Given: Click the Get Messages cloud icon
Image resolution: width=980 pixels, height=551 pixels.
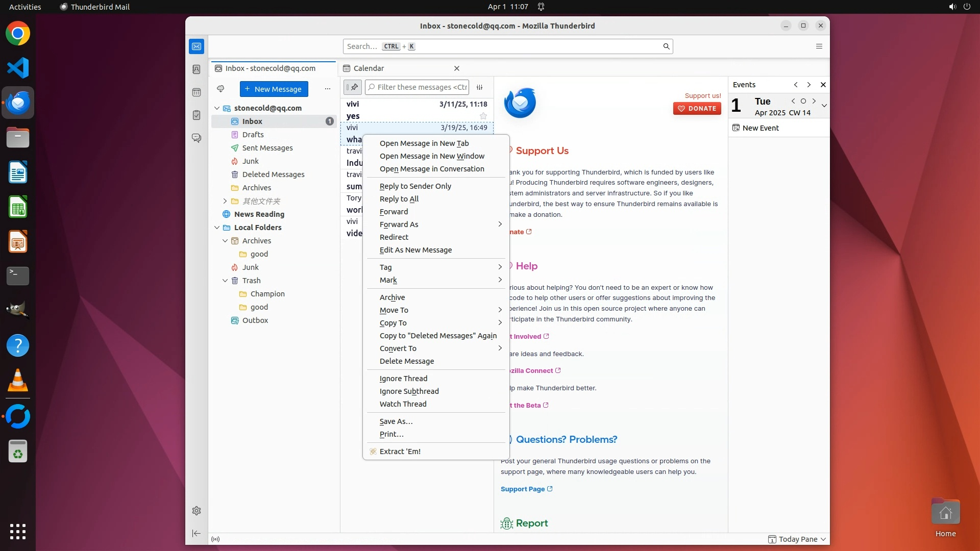Looking at the screenshot, I should [220, 89].
